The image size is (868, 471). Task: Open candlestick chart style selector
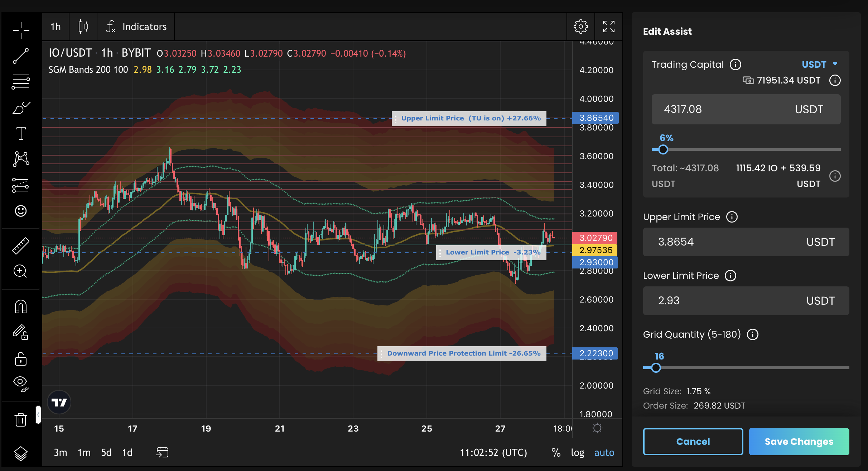coord(83,27)
